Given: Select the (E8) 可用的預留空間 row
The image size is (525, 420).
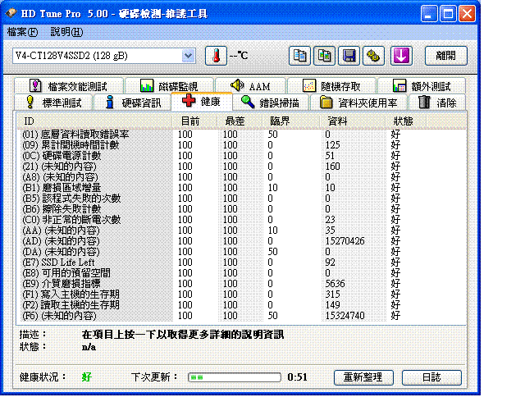Looking at the screenshot, I should [x=241, y=273].
